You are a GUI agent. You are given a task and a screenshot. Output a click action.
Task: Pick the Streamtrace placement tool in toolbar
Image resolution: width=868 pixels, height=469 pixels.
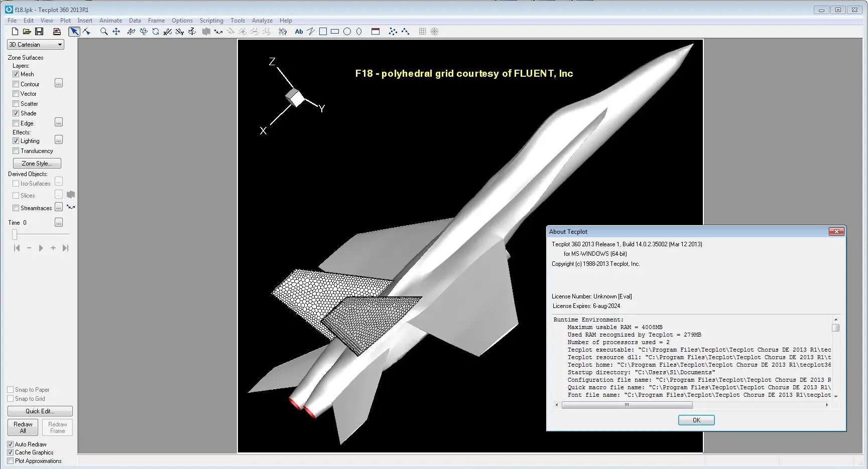218,31
